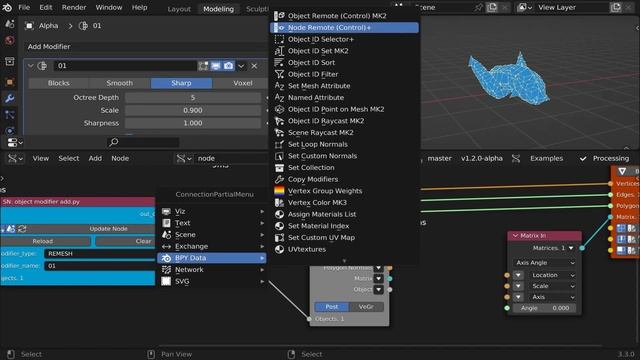Choose Set Loop Normals icon

(279, 144)
